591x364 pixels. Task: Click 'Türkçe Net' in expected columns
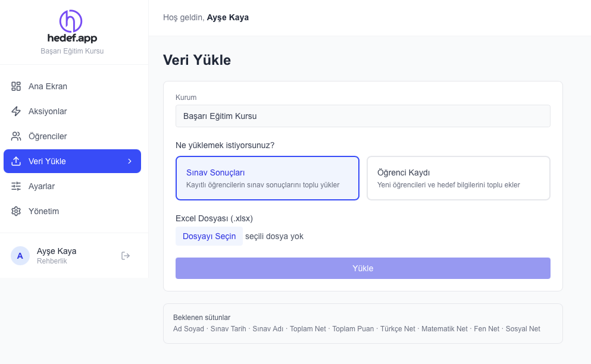coord(398,328)
